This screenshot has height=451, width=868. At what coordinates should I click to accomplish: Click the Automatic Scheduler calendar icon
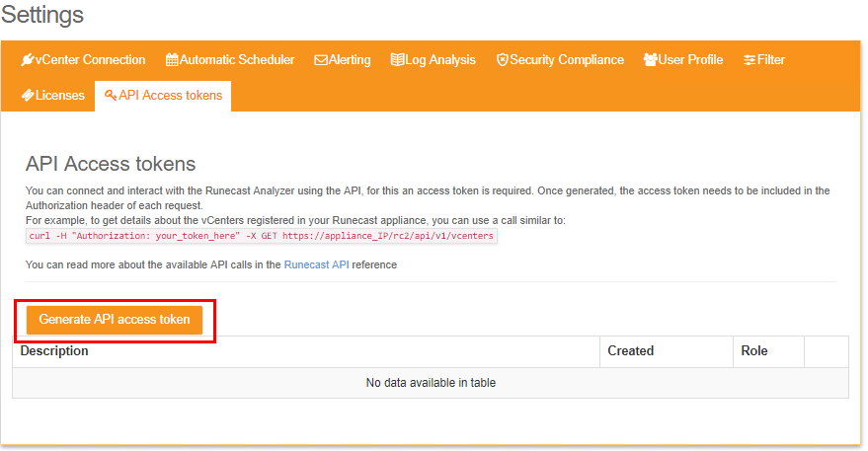tap(172, 60)
